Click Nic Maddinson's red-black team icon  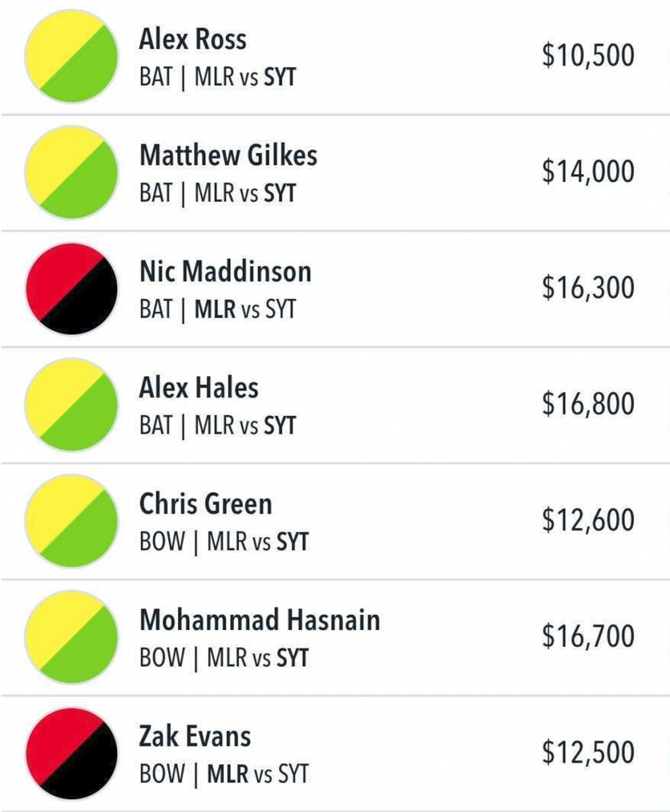(x=72, y=288)
